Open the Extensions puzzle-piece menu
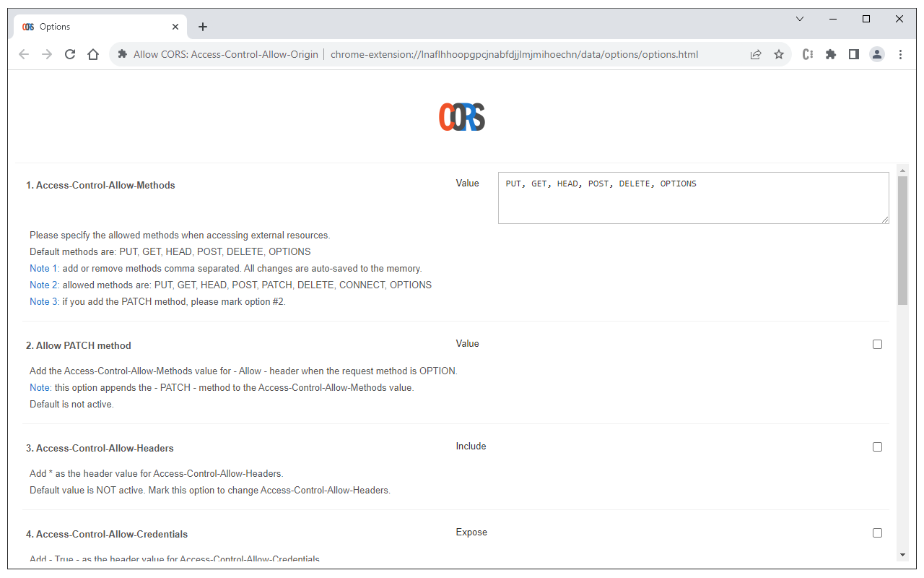Image resolution: width=924 pixels, height=578 pixels. pyautogui.click(x=831, y=54)
